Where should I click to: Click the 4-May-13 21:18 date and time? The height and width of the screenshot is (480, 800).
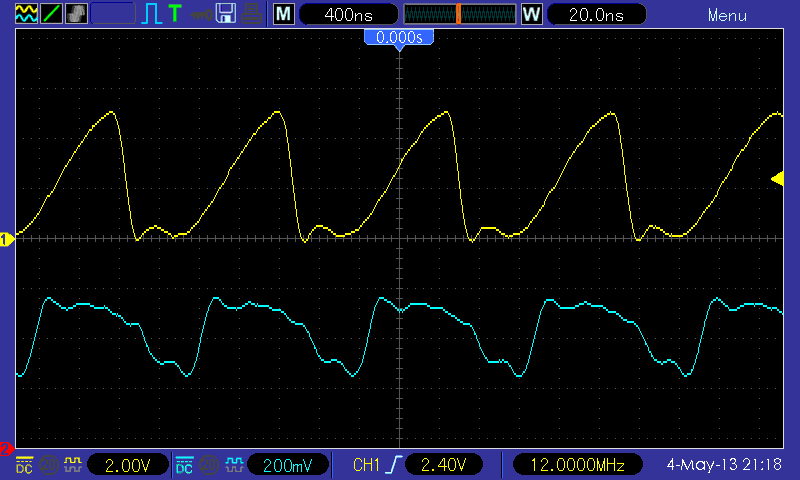point(724,464)
